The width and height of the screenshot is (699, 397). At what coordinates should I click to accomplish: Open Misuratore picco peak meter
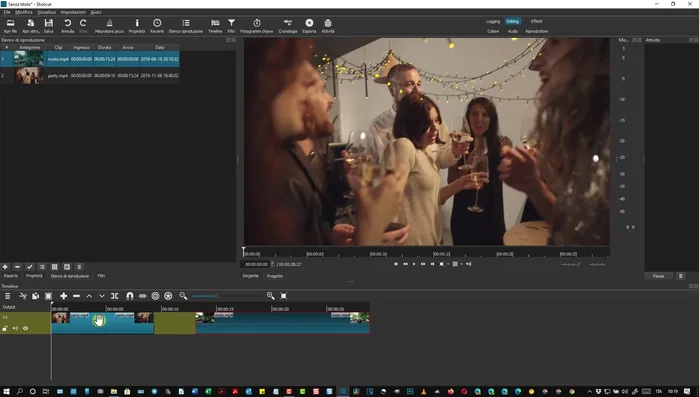(109, 26)
